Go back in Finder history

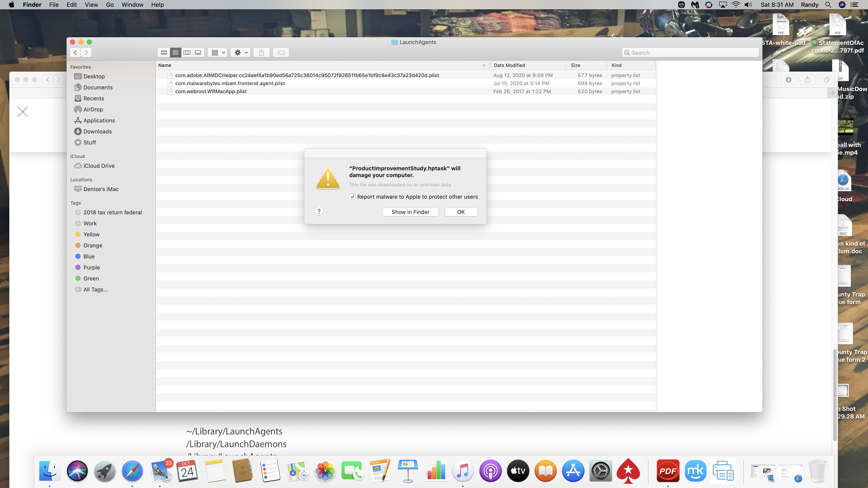click(75, 53)
